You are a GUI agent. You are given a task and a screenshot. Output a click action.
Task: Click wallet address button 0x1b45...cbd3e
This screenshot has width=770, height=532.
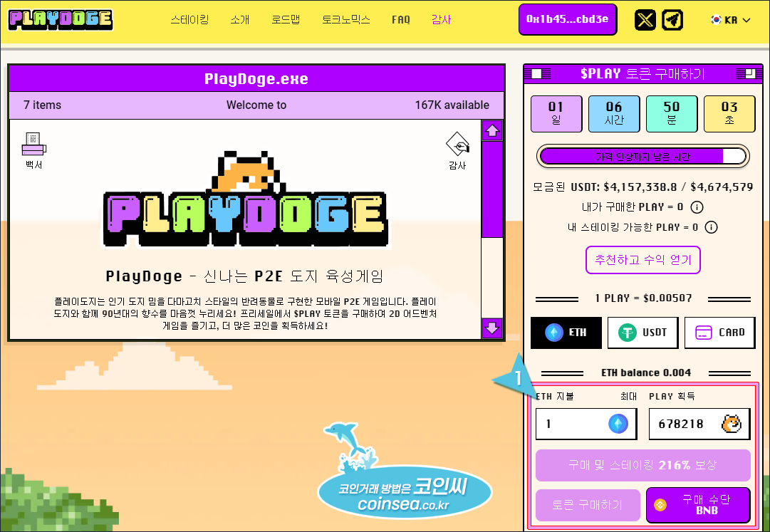click(x=568, y=20)
